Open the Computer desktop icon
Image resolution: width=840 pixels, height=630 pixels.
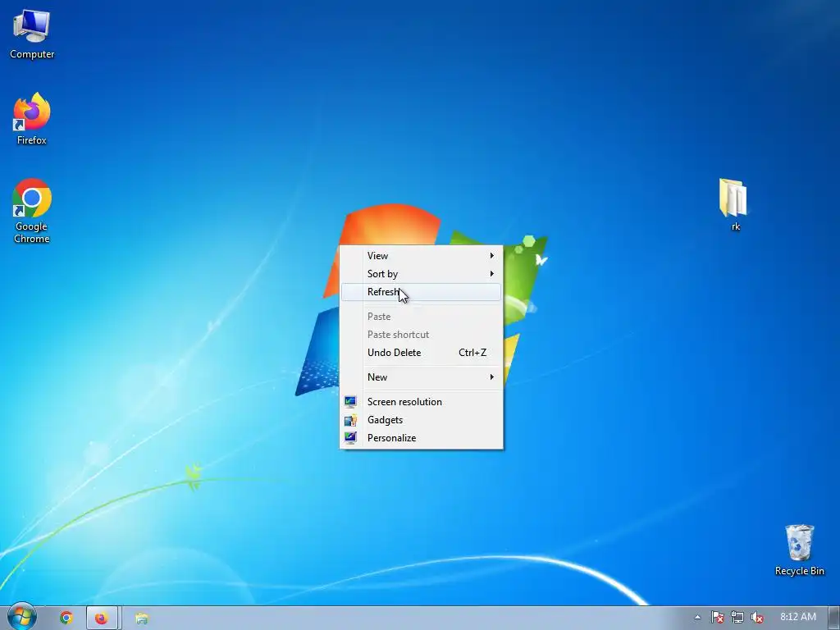point(32,34)
